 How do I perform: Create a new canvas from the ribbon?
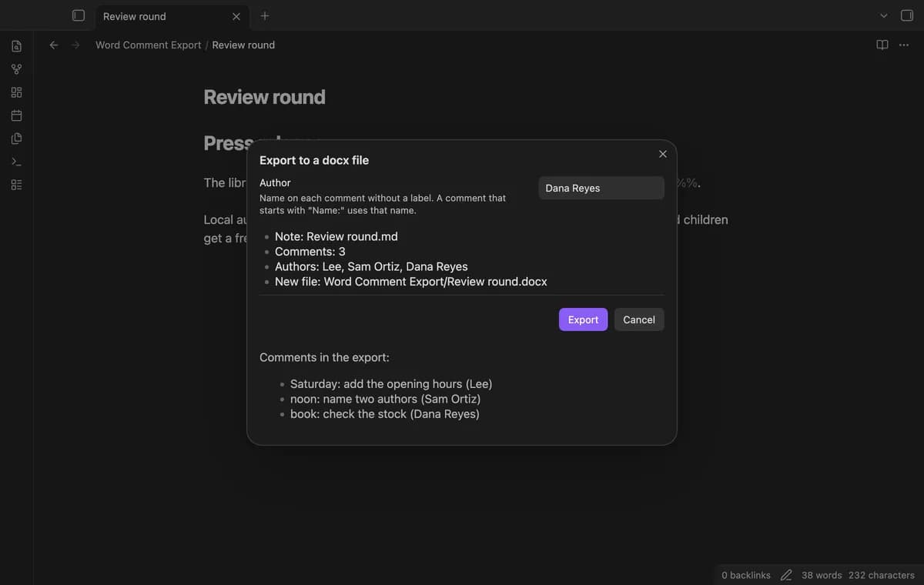(16, 92)
